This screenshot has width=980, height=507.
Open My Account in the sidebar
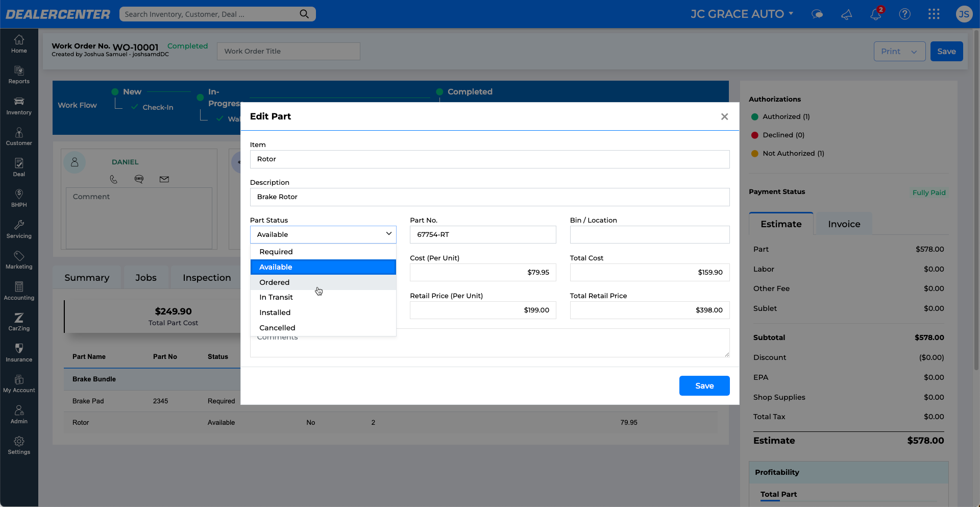tap(19, 384)
